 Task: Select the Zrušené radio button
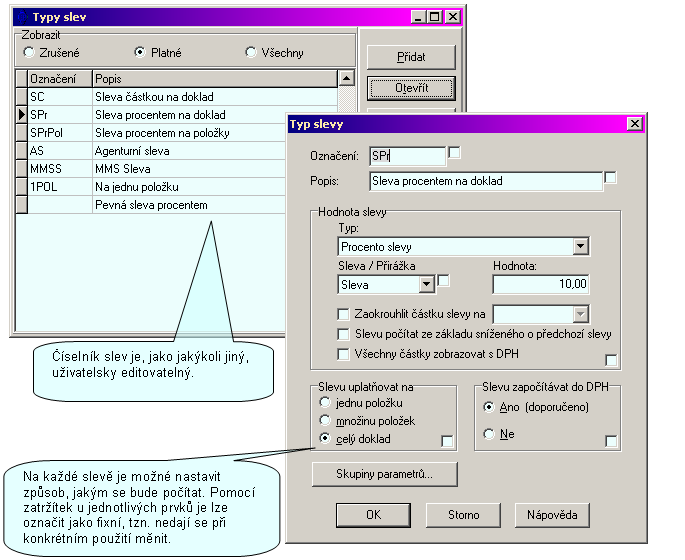click(x=29, y=52)
